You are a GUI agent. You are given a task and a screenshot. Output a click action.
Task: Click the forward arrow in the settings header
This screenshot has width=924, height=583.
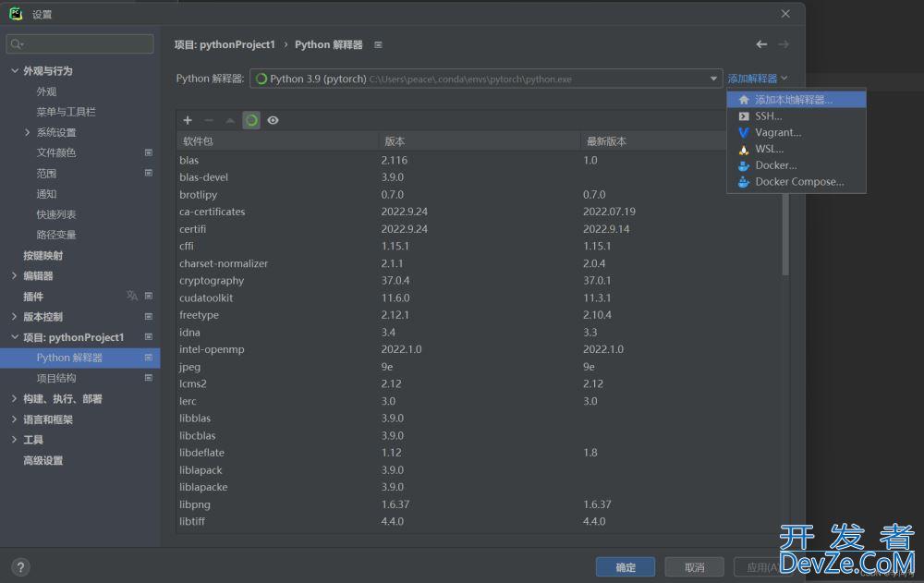pyautogui.click(x=784, y=44)
